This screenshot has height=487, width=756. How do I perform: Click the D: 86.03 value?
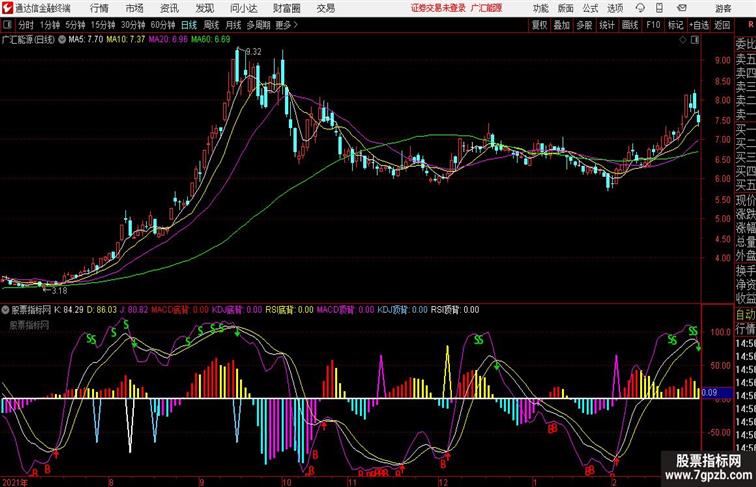pos(102,310)
